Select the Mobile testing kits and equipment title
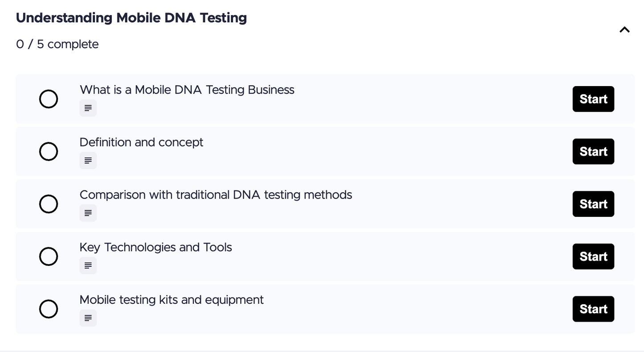The image size is (644, 352). click(x=172, y=299)
